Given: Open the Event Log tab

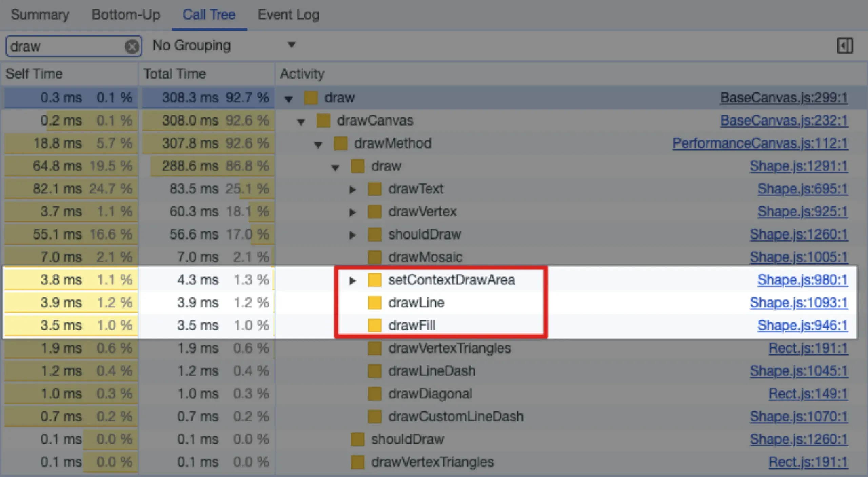Looking at the screenshot, I should pyautogui.click(x=289, y=15).
